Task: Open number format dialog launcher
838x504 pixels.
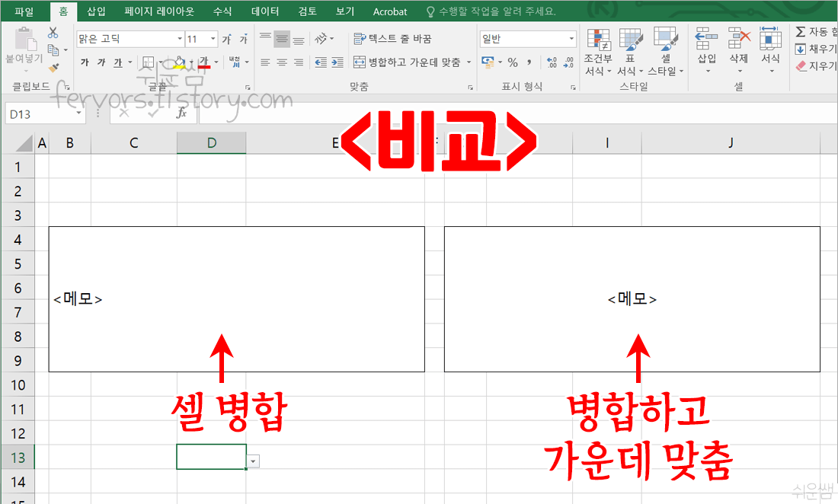Action: [x=573, y=87]
